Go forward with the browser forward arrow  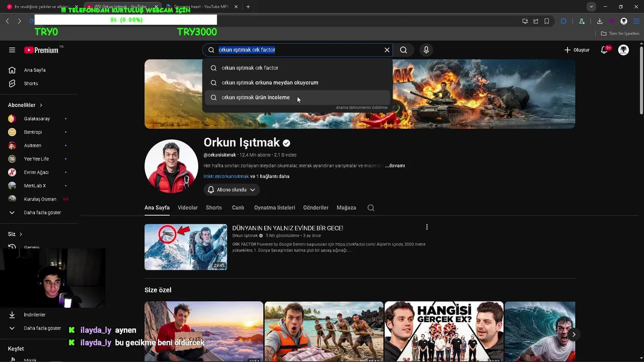click(x=19, y=21)
